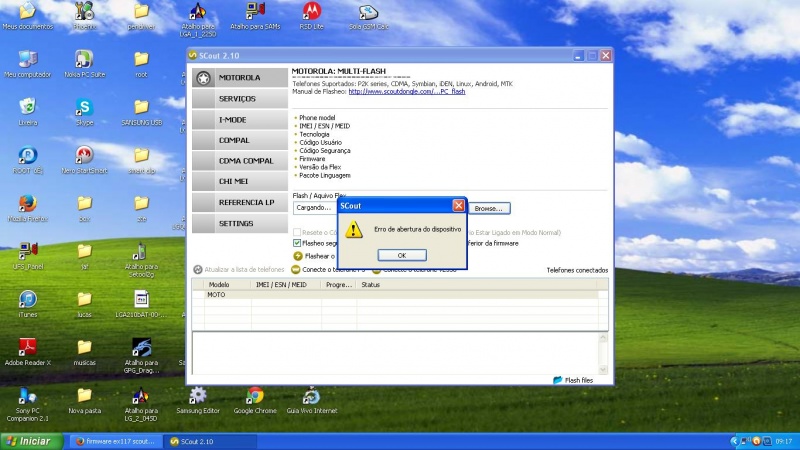Click the Cargando... flash file field
Viewport: 800px width, 450px height.
coord(315,208)
